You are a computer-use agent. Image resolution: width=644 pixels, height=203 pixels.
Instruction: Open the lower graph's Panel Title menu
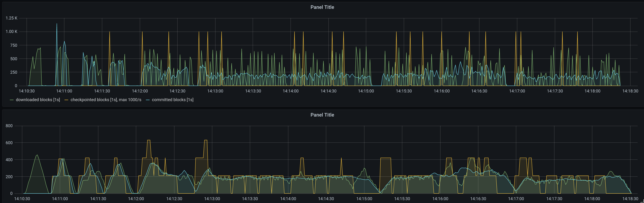click(x=322, y=115)
